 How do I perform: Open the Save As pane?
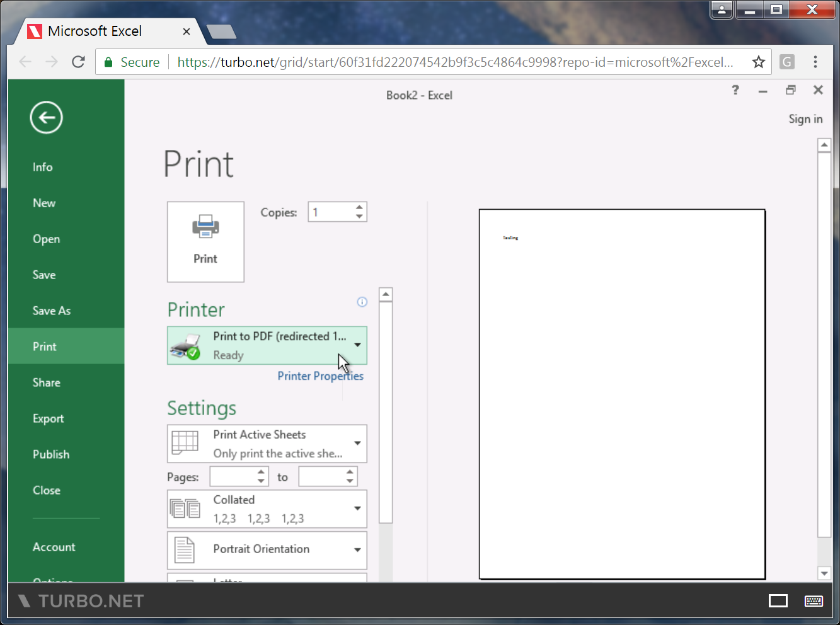point(52,310)
